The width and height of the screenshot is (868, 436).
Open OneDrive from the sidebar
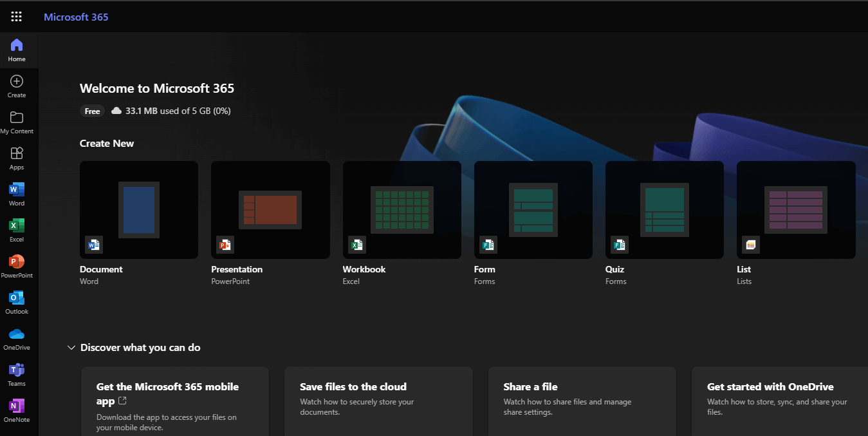click(16, 339)
